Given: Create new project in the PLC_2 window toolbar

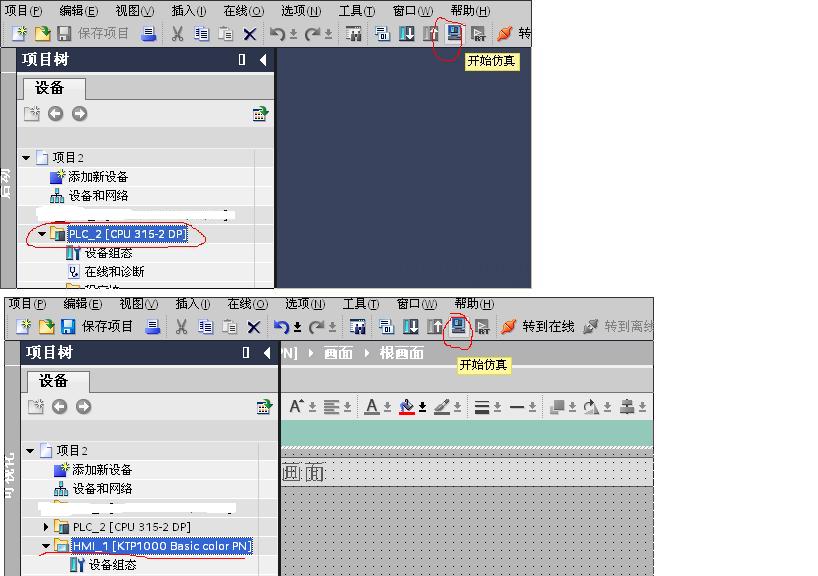Looking at the screenshot, I should [20, 34].
